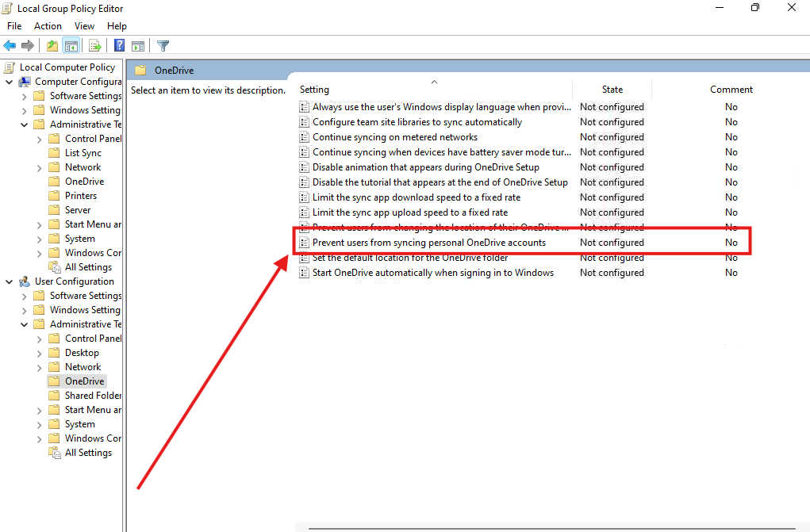The height and width of the screenshot is (532, 810).
Task: Collapse the User Configuration node
Action: (10, 281)
